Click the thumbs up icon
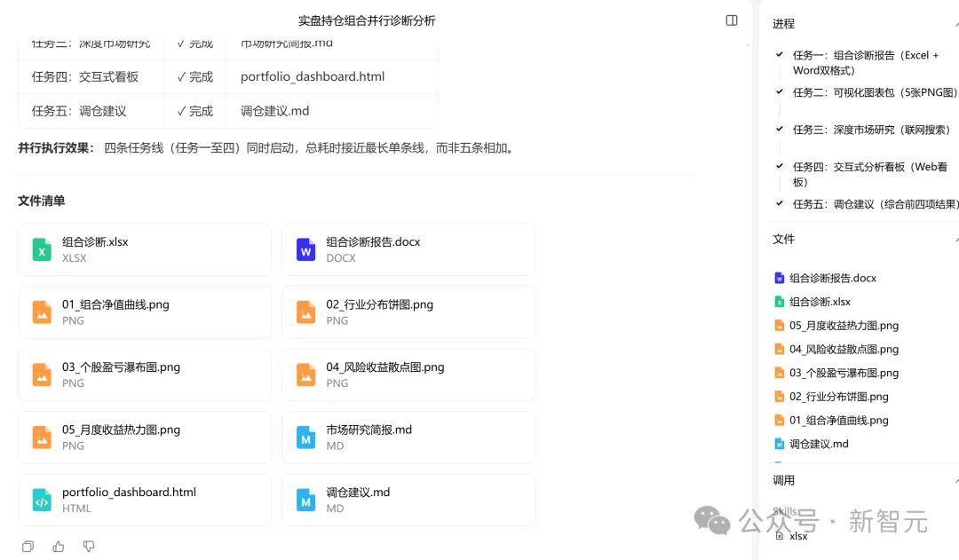Viewport: 959px width, 560px height. pos(58,547)
